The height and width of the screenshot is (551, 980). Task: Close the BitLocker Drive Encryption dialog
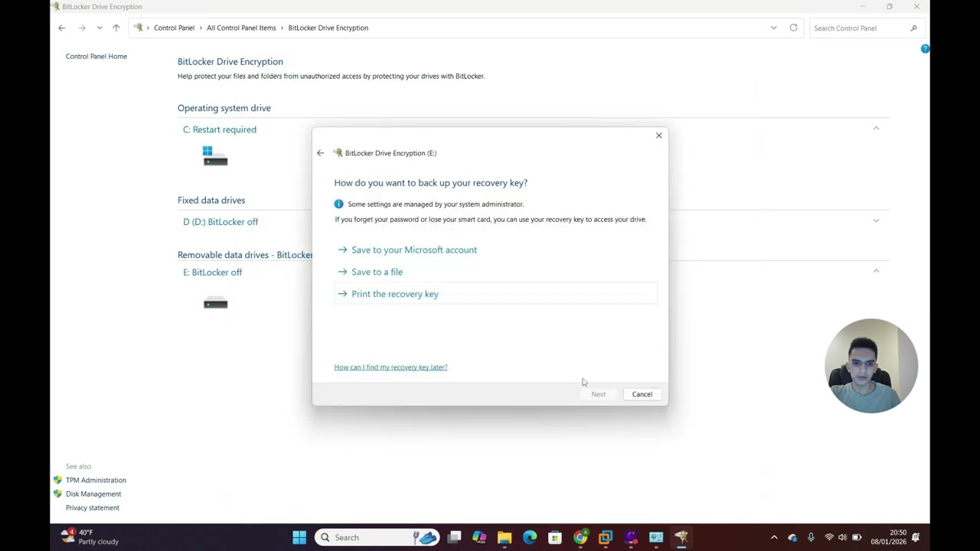[658, 135]
